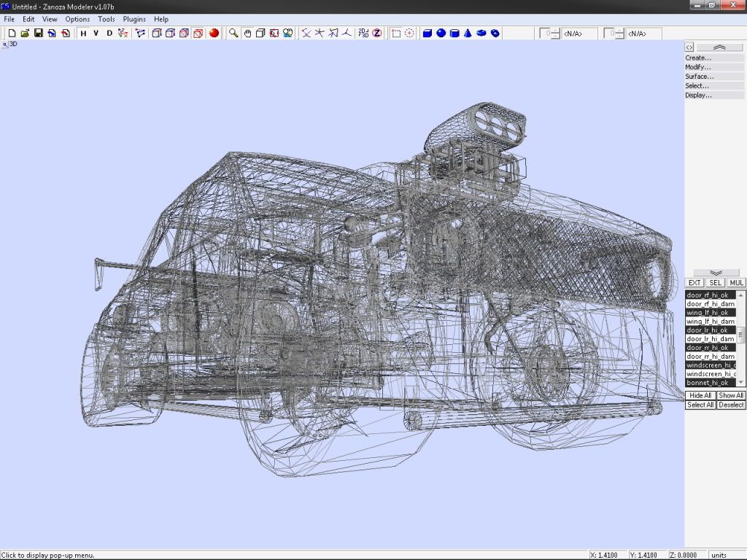
Task: Open the Plugins menu
Action: pyautogui.click(x=134, y=19)
